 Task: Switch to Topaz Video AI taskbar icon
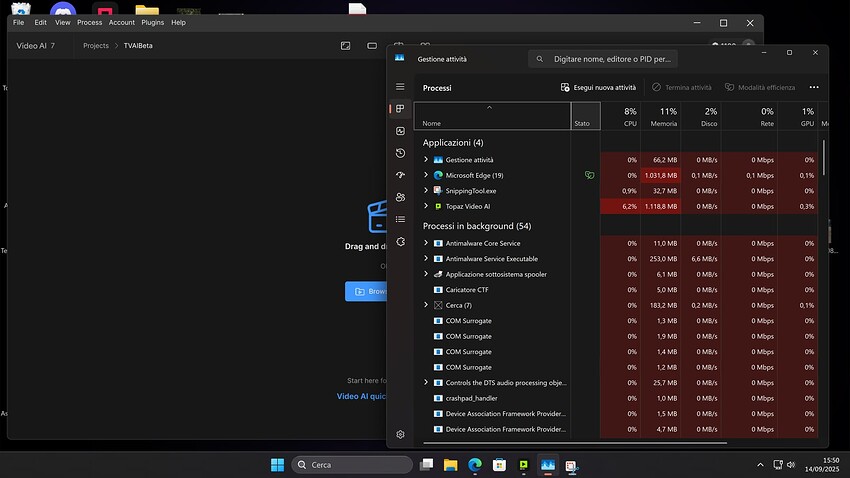[524, 464]
